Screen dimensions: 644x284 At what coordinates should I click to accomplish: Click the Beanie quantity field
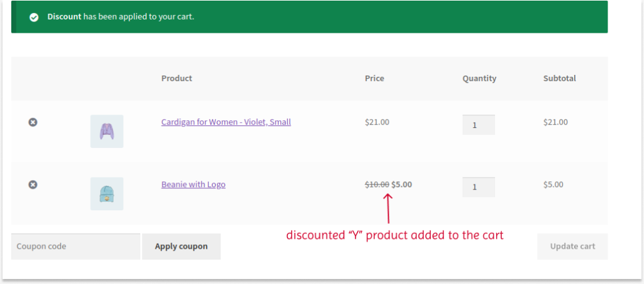coord(479,187)
